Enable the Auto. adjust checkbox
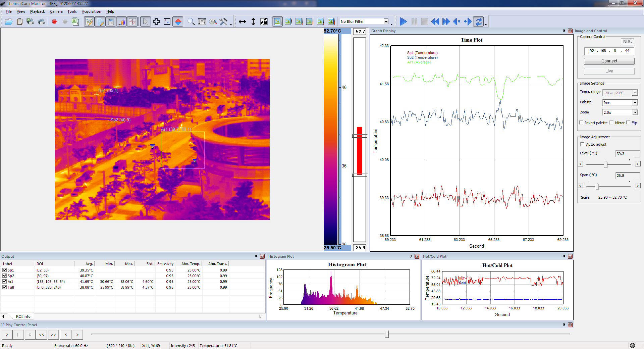This screenshot has width=644, height=349. click(582, 144)
